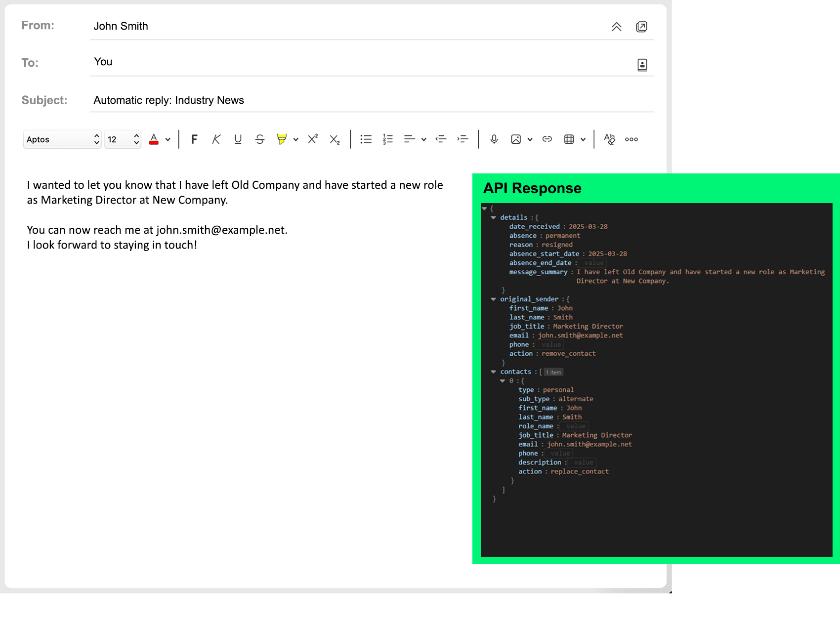Toggle superscript formatting
The image size is (840, 626).
click(312, 139)
